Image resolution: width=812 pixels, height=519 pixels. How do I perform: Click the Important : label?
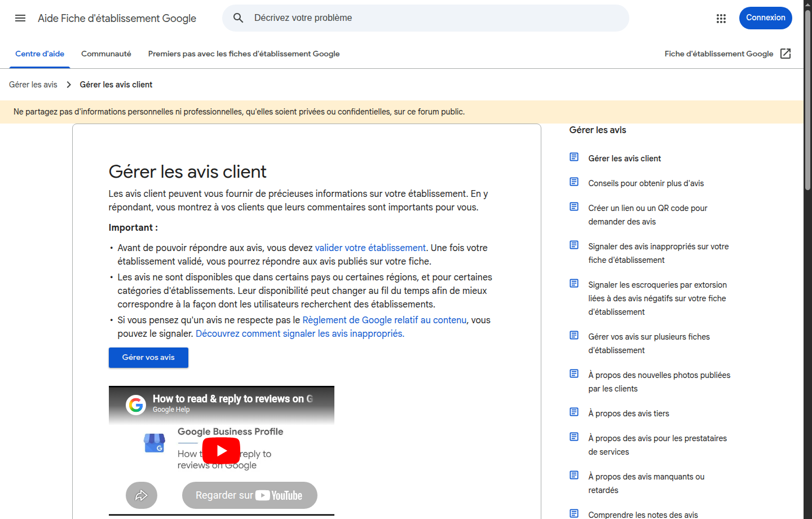tap(133, 228)
